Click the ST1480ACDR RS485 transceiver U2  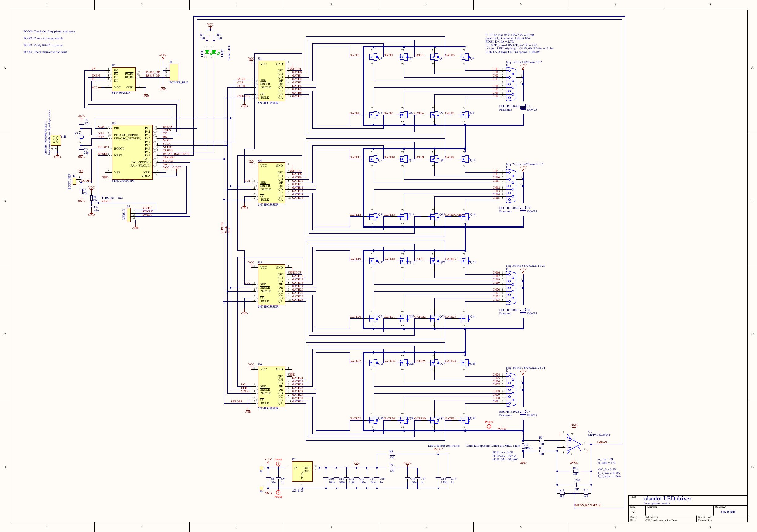point(124,79)
